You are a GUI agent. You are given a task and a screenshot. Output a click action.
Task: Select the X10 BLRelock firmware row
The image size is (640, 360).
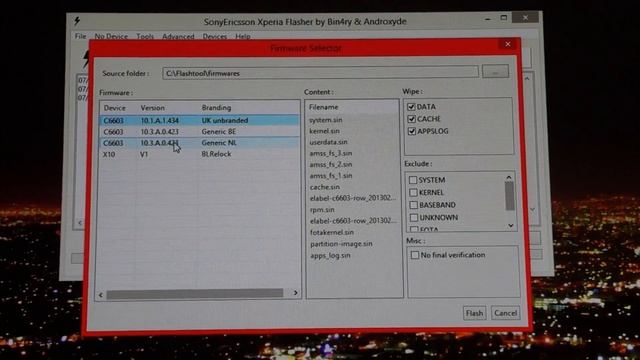tap(199, 154)
